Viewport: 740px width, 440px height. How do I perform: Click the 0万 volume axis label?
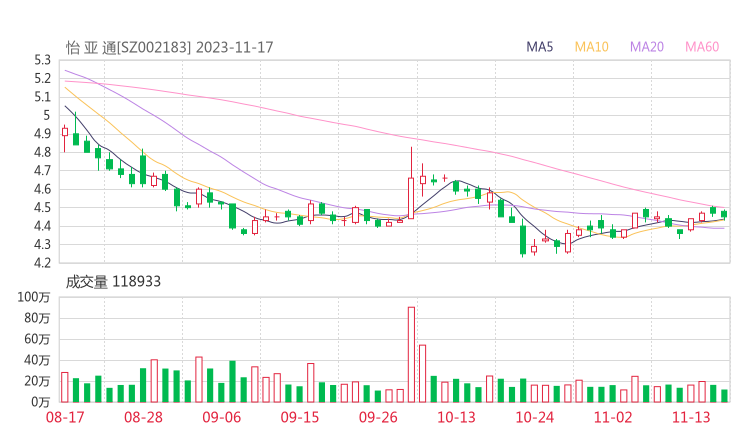pos(41,402)
